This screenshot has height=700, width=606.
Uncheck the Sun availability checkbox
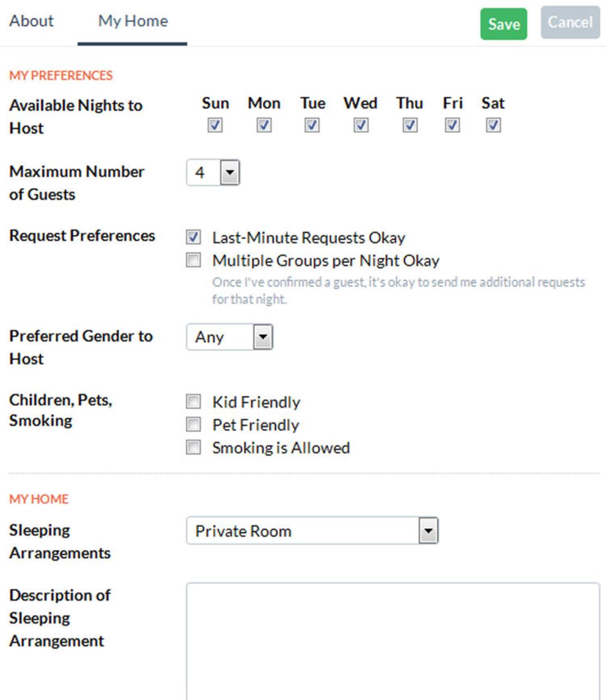(x=215, y=125)
